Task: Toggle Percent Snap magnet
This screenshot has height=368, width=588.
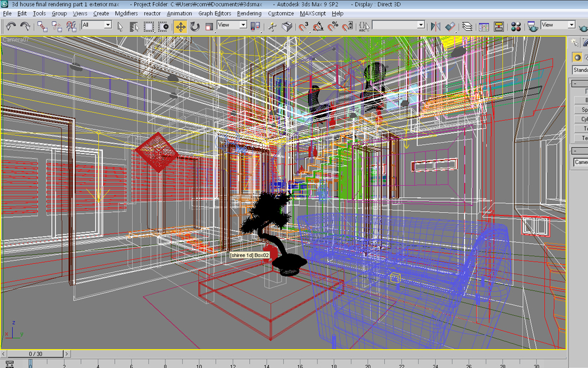Action: (x=333, y=26)
